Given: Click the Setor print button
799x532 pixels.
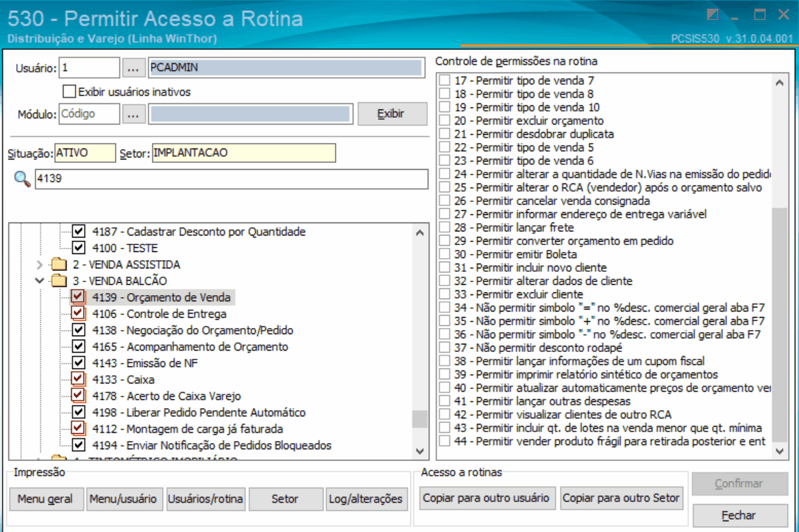Looking at the screenshot, I should pos(285,499).
